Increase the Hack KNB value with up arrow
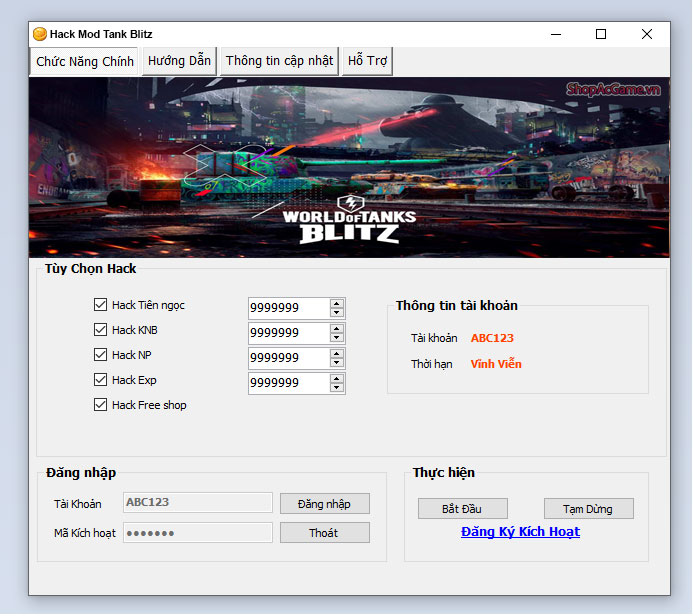This screenshot has width=693, height=616. click(x=337, y=329)
